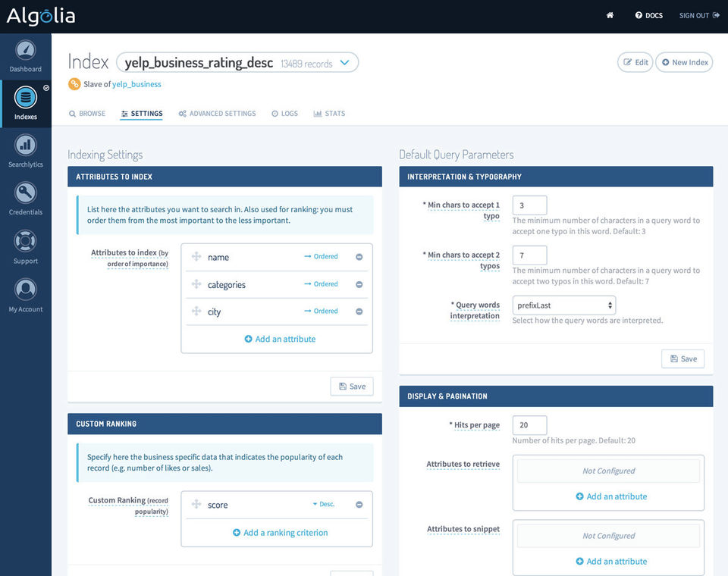The width and height of the screenshot is (728, 576).
Task: Click the Attributes to snippet label
Action: pyautogui.click(x=463, y=529)
